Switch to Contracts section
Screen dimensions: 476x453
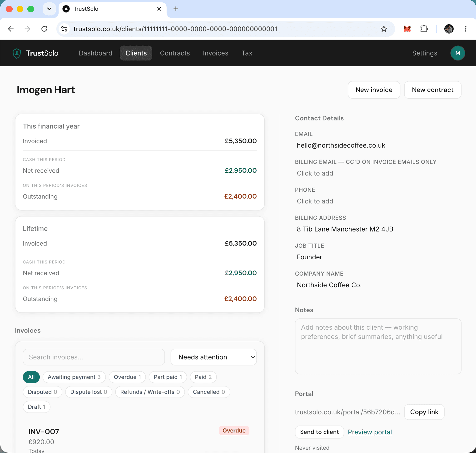pos(175,53)
